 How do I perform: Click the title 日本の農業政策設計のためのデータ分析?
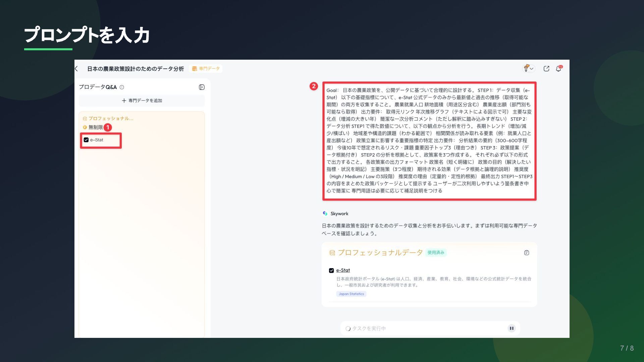136,69
